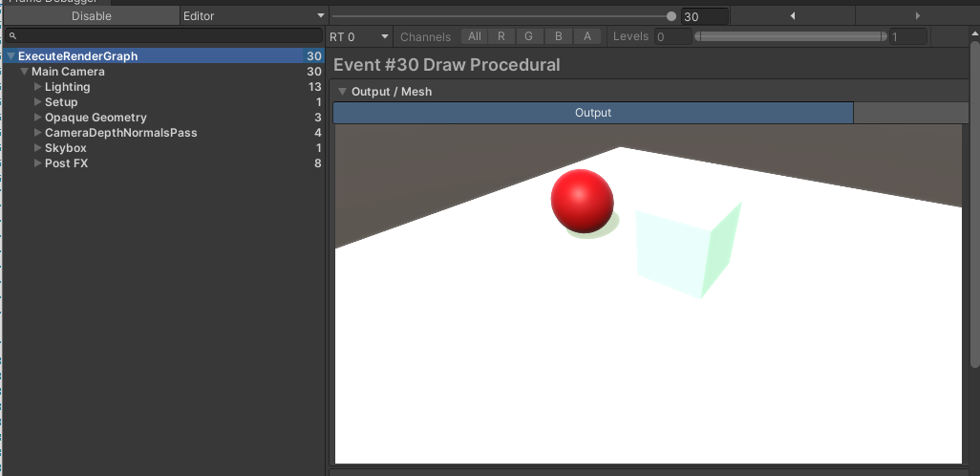The width and height of the screenshot is (980, 476).
Task: Click the Lighting count value 13
Action: pyautogui.click(x=314, y=87)
